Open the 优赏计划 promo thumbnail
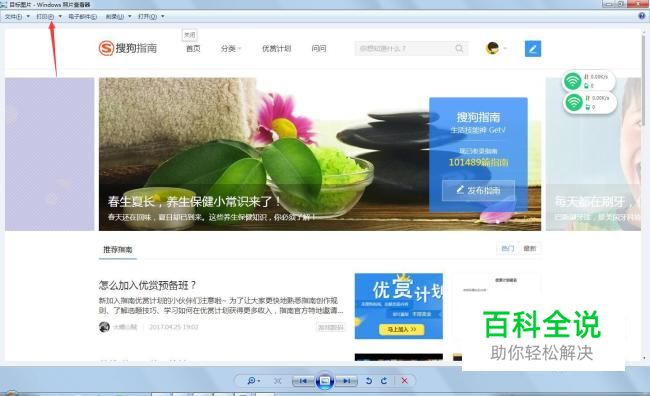The image size is (650, 396). click(x=398, y=306)
